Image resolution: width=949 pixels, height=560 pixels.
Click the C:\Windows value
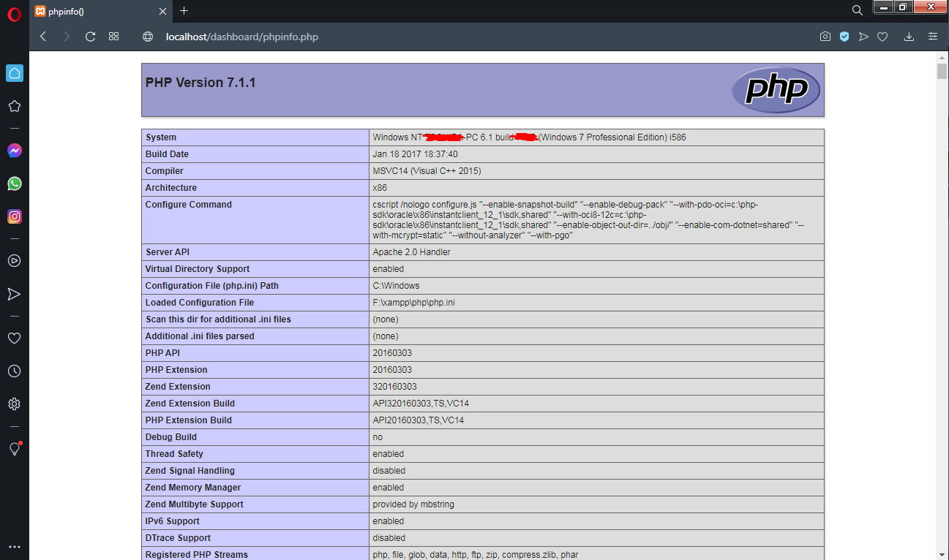[x=396, y=286]
